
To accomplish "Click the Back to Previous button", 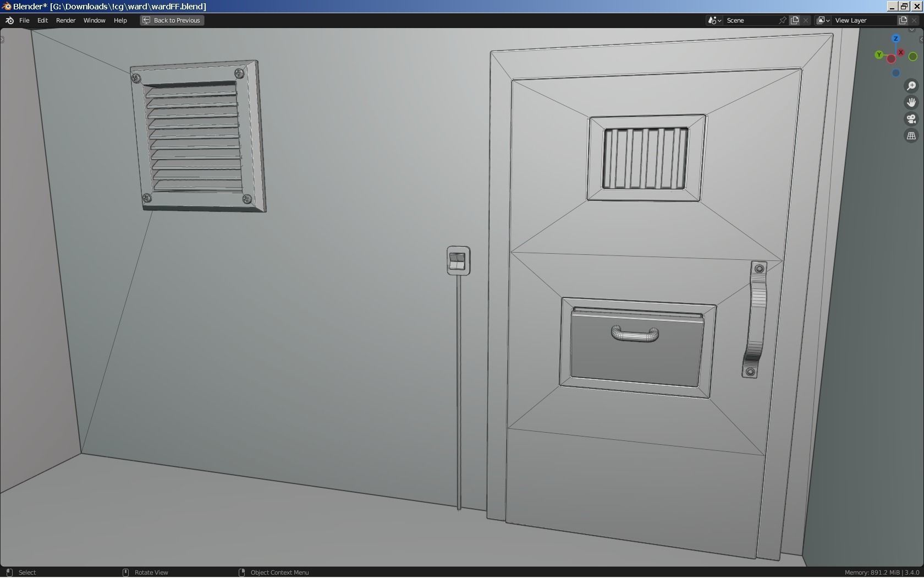I will click(x=172, y=20).
